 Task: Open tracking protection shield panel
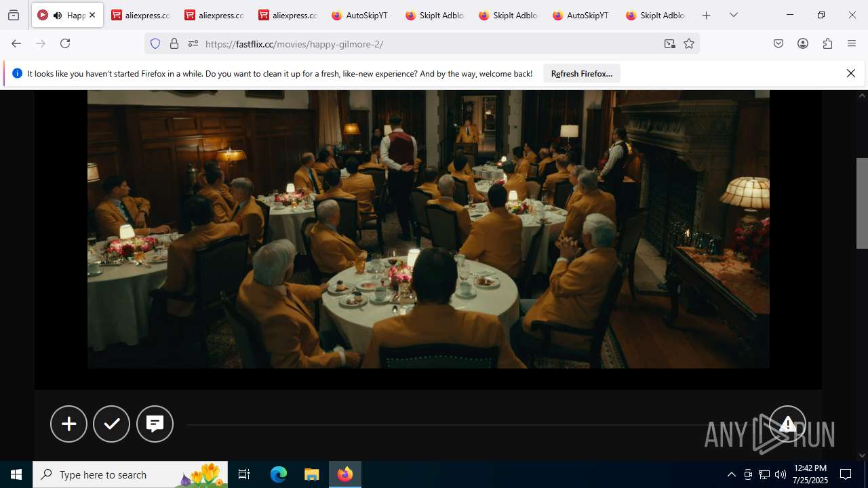(155, 43)
